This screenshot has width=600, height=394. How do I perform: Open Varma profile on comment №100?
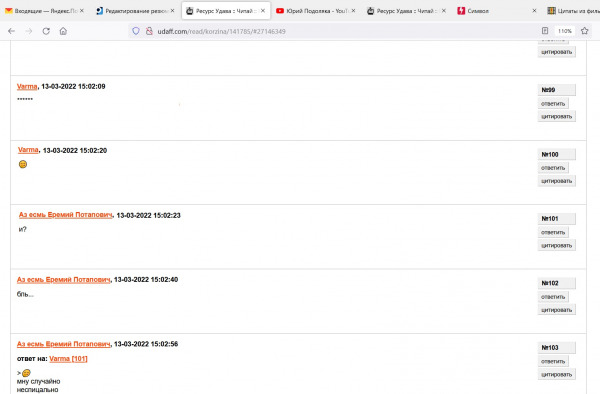pyautogui.click(x=28, y=150)
